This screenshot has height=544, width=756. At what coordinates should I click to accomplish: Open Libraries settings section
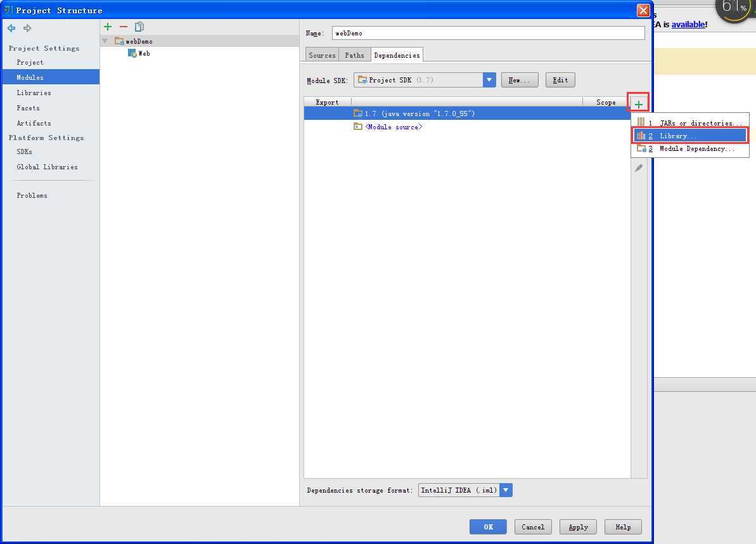34,93
